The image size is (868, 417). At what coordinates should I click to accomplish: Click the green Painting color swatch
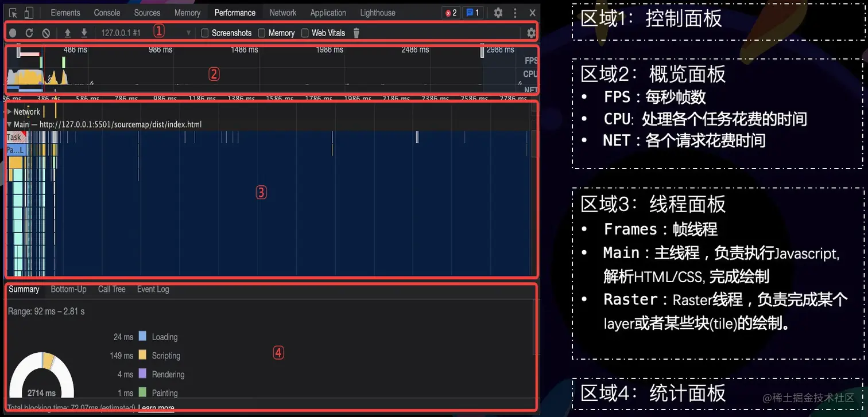(142, 392)
